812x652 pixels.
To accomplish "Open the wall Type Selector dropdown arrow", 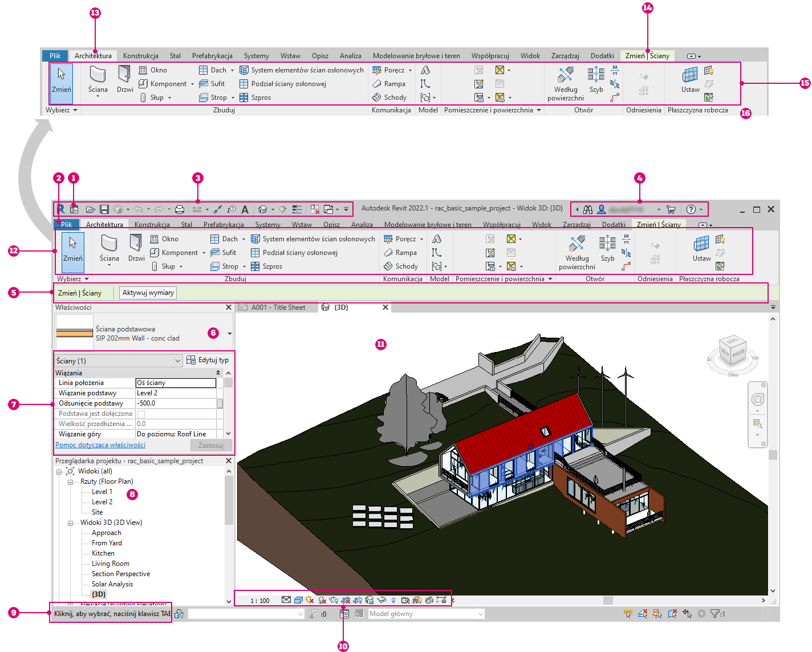I will (230, 334).
